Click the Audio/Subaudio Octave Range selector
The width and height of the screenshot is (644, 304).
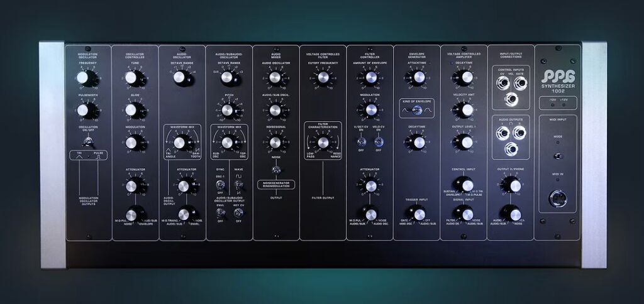[228, 78]
